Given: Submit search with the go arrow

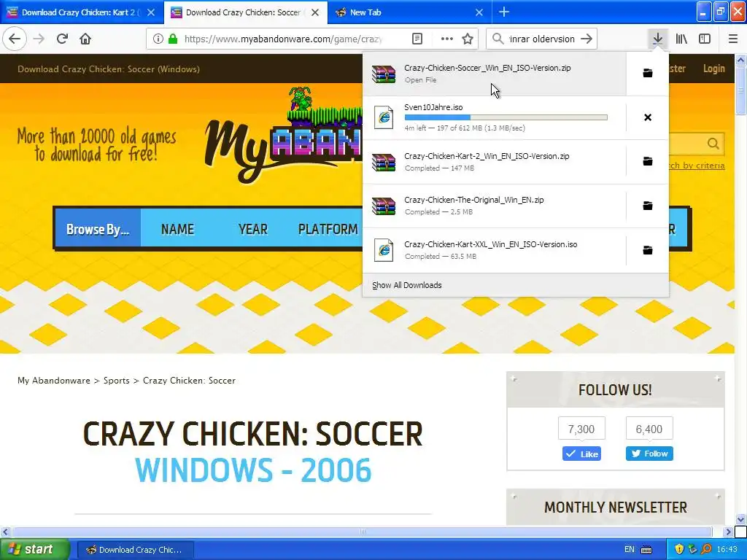Looking at the screenshot, I should (587, 39).
